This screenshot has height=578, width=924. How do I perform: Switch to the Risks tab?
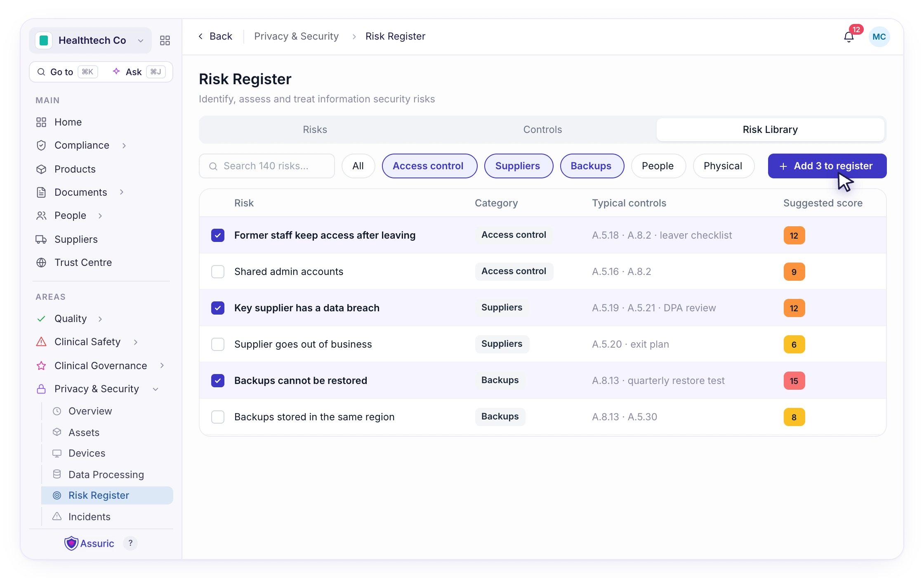click(315, 130)
